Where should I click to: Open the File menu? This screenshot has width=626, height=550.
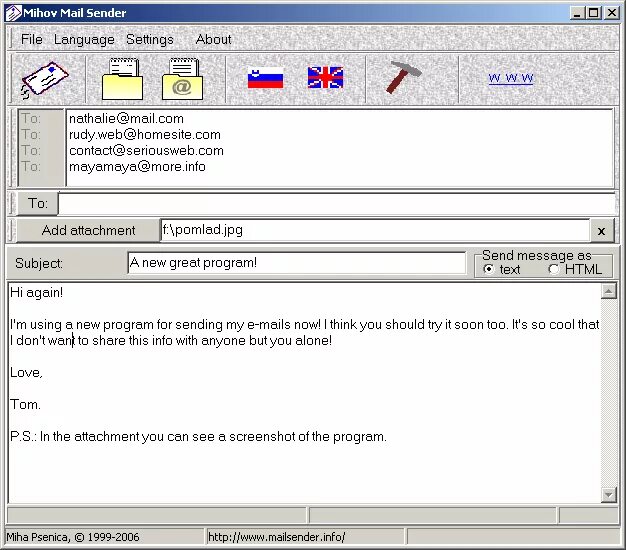[x=32, y=39]
